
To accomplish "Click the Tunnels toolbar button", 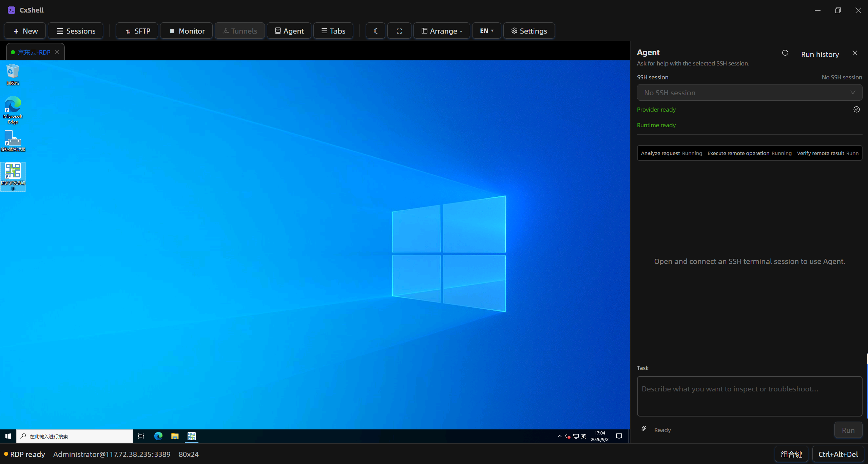I will 240,31.
